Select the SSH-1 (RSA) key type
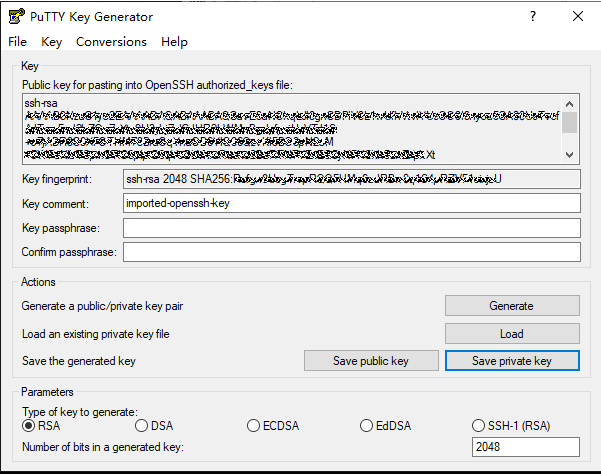Screen dimensions: 601x474 [511, 426]
